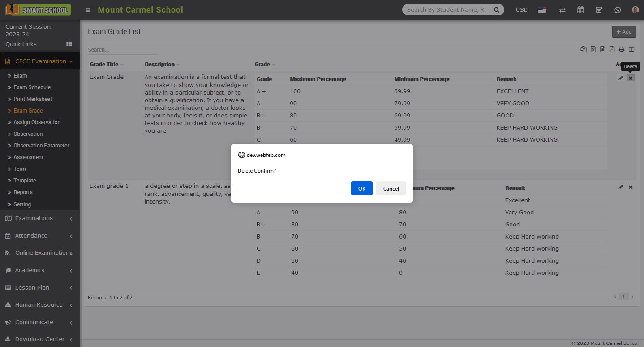This screenshot has height=347, width=644.
Task: Expand the Human Resource sidebar section
Action: pos(39,305)
